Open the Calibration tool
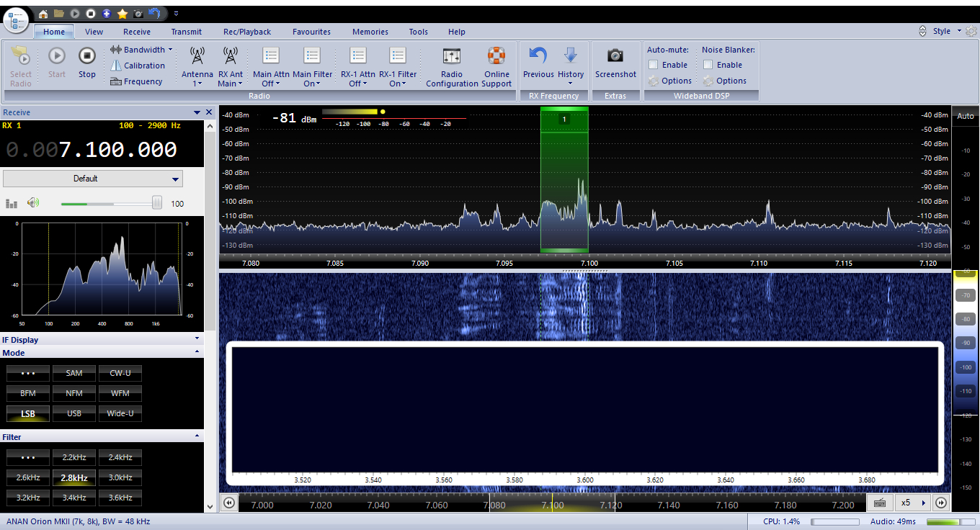The height and width of the screenshot is (530, 980). (x=138, y=66)
